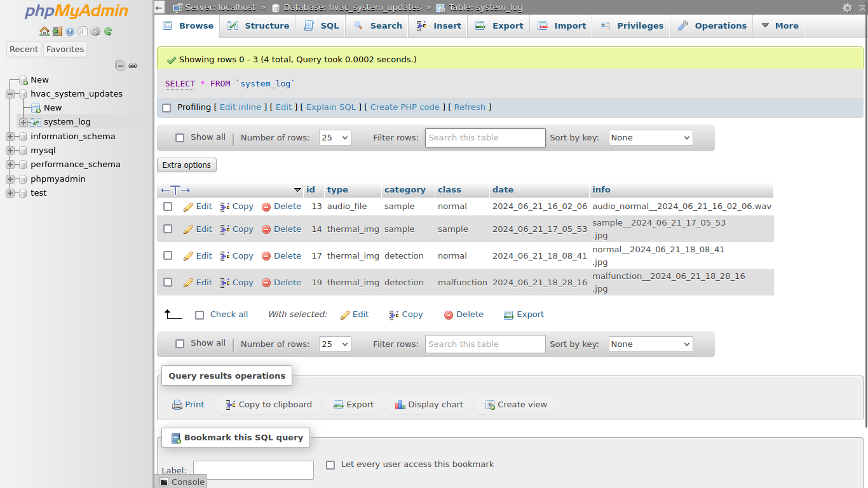Click the bookmark Label input field
The image size is (868, 488).
point(254,470)
